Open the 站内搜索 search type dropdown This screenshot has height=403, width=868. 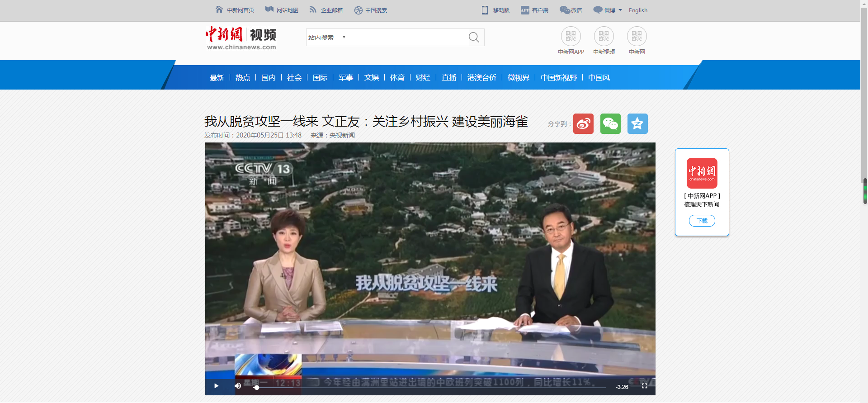pyautogui.click(x=327, y=37)
